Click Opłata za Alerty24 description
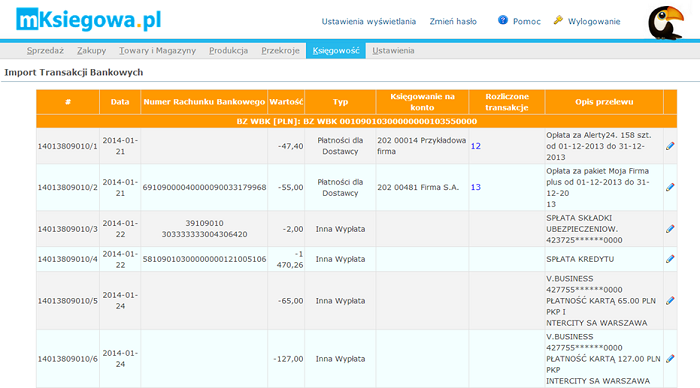This screenshot has width=700, height=388. click(599, 146)
